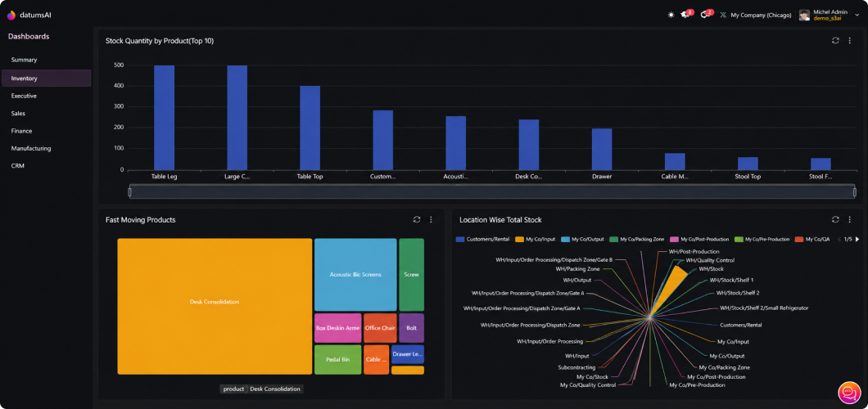Select the Screw treemap tile
868x409 pixels.
click(411, 275)
